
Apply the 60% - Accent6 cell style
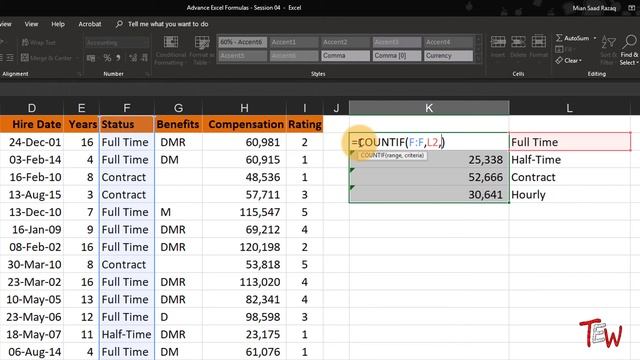(242, 42)
